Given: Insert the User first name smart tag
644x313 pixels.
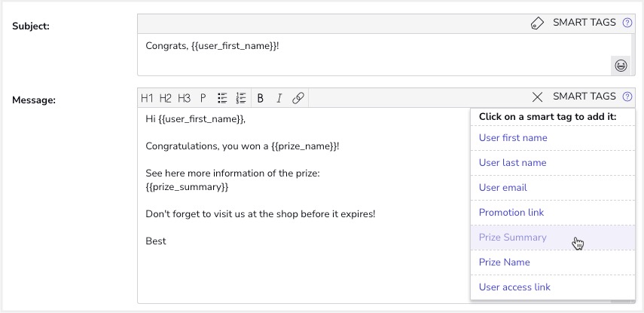Looking at the screenshot, I should [513, 138].
